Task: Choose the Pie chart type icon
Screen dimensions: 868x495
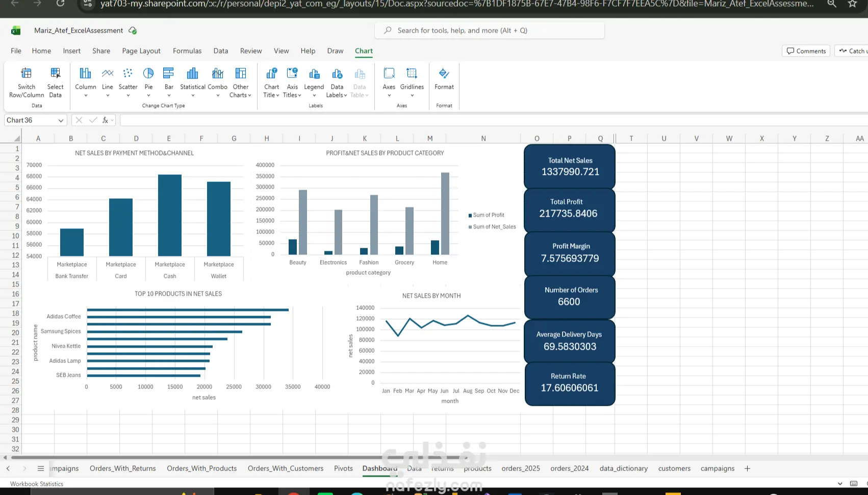Action: (x=148, y=73)
